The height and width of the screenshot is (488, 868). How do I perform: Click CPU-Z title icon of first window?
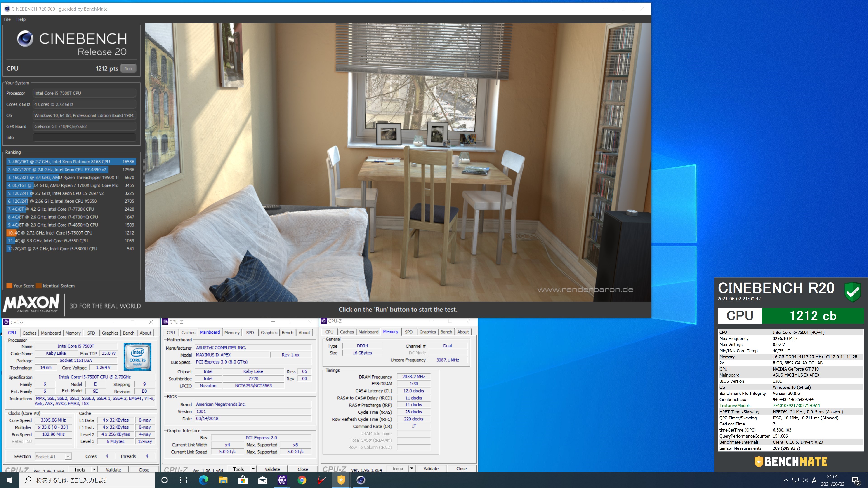6,322
